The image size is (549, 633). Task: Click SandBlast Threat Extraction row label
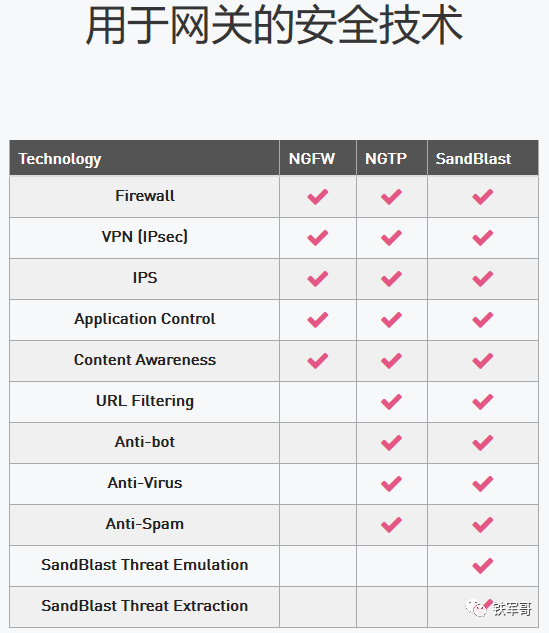(x=145, y=606)
